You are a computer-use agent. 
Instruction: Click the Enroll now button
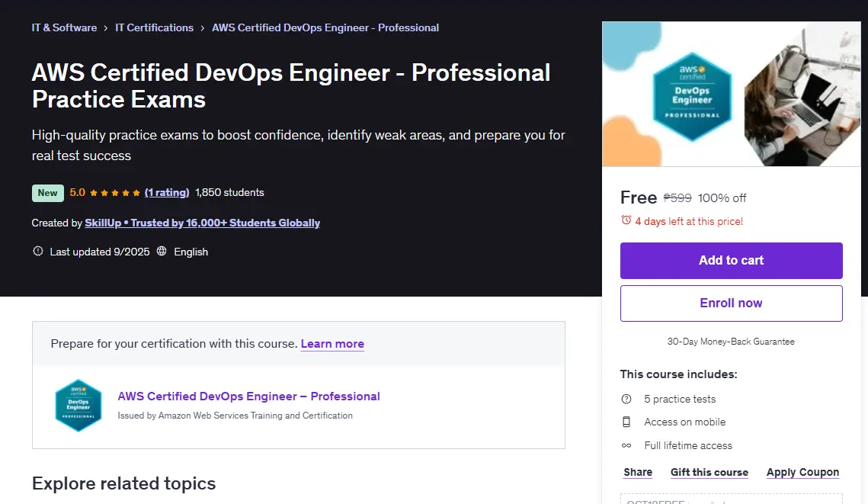[732, 303]
